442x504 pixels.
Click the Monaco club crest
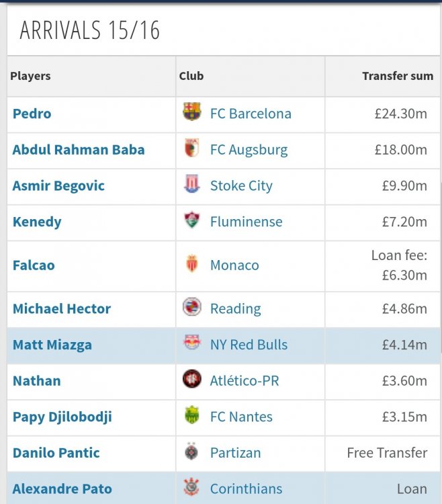[x=191, y=263]
